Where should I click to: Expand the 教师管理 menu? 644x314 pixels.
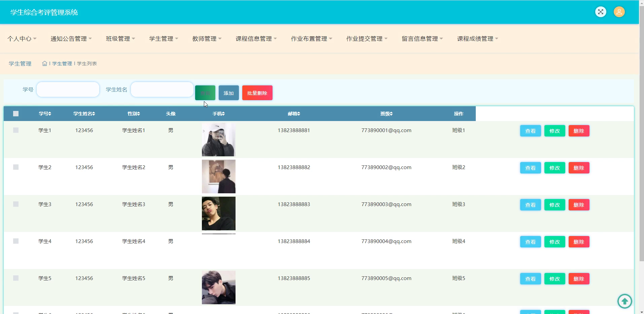click(207, 39)
